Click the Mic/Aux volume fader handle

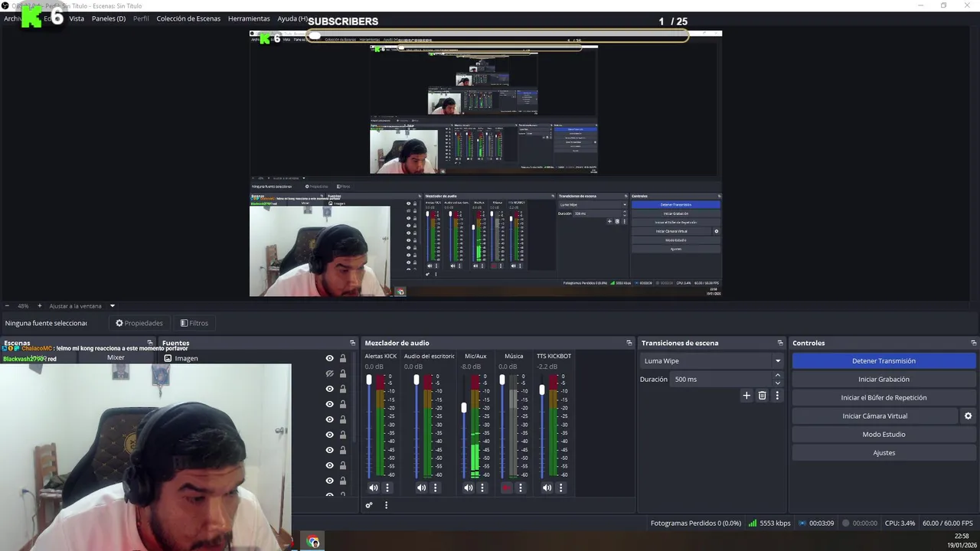click(x=464, y=407)
